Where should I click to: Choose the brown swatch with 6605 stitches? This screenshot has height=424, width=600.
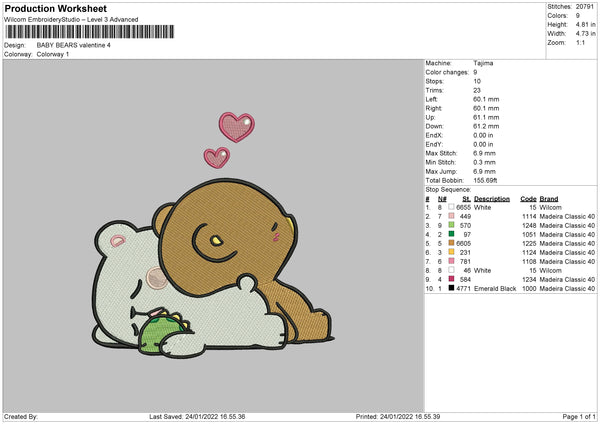(452, 243)
